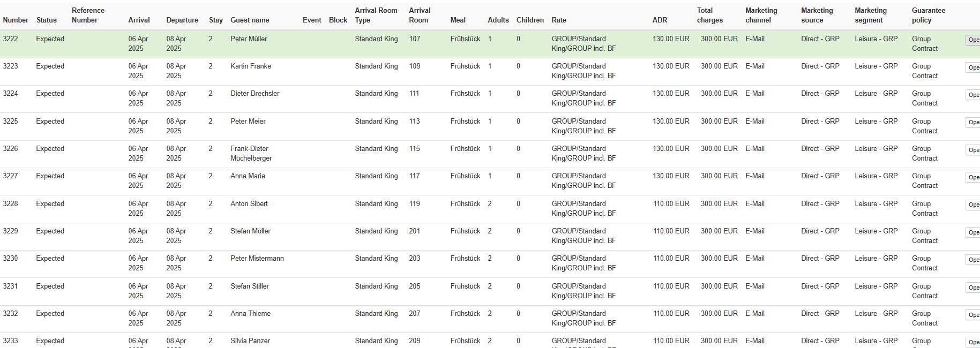
Task: Click the Status column header
Action: pos(46,20)
